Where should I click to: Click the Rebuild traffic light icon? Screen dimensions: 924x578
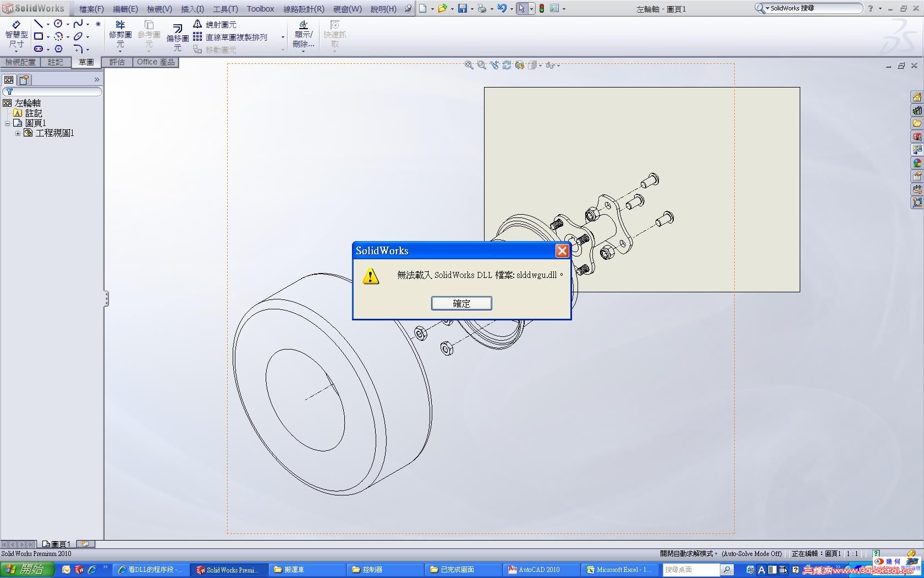click(542, 8)
